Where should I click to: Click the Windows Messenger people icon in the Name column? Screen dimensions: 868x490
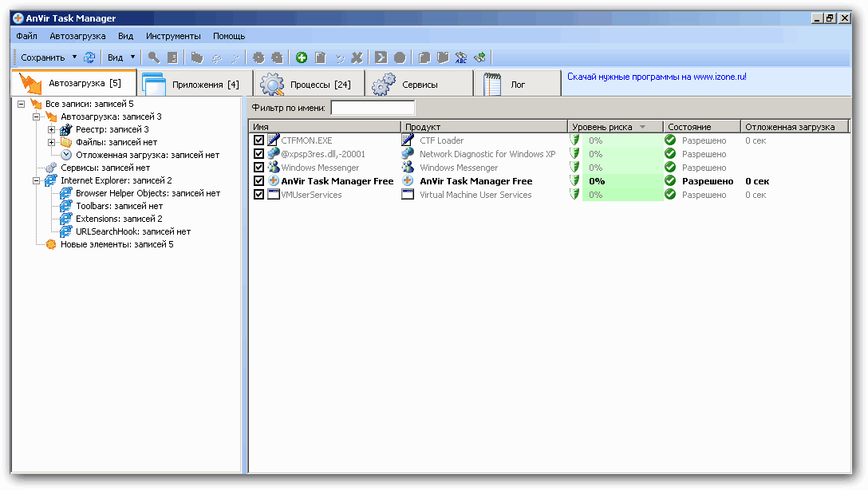pos(274,168)
